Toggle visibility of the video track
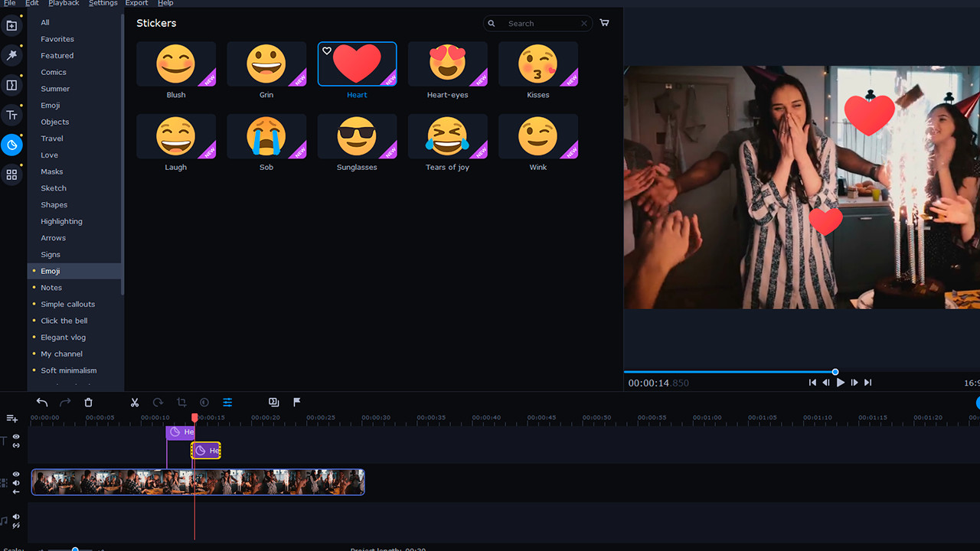 [x=15, y=474]
